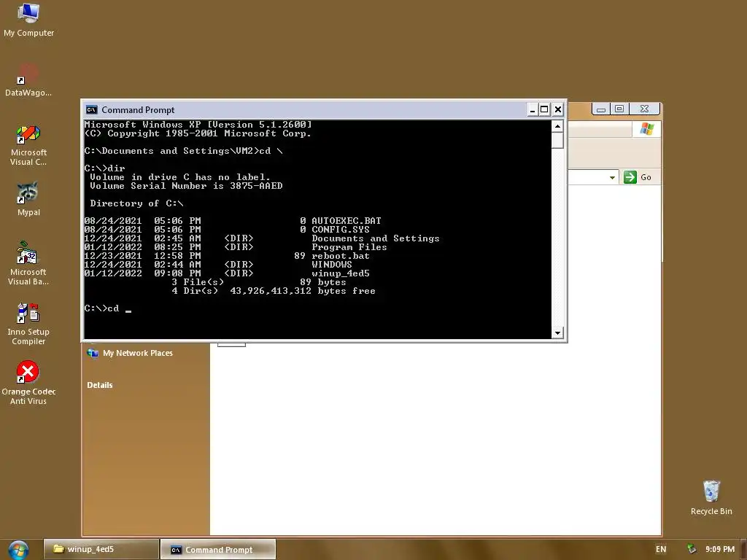
Task: Click the 9:09 PM clock
Action: tap(720, 549)
